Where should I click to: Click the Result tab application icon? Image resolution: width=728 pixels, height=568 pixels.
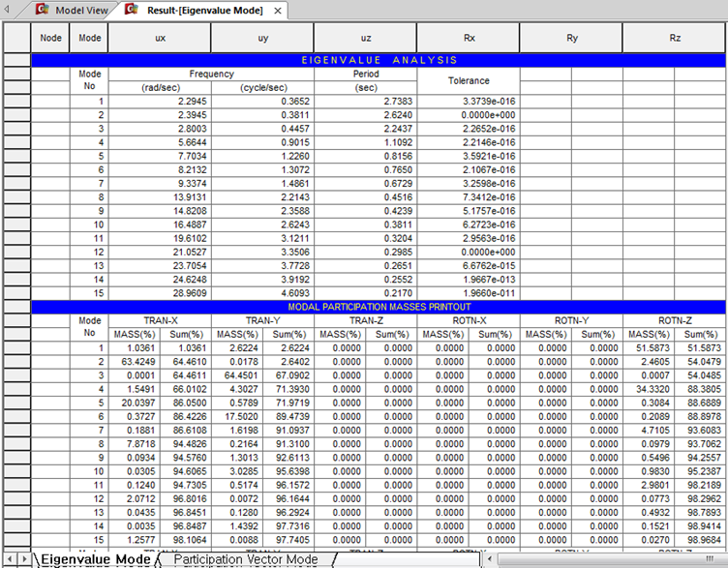(132, 10)
